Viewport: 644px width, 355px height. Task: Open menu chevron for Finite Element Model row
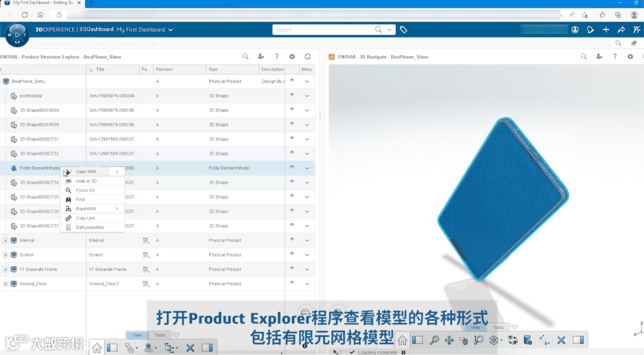pos(307,168)
